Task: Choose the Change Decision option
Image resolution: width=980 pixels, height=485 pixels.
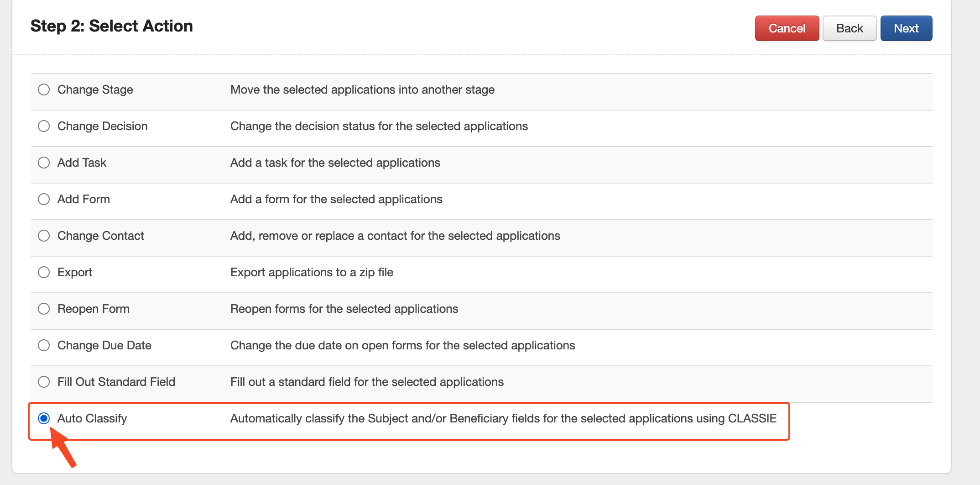Action: click(x=44, y=126)
